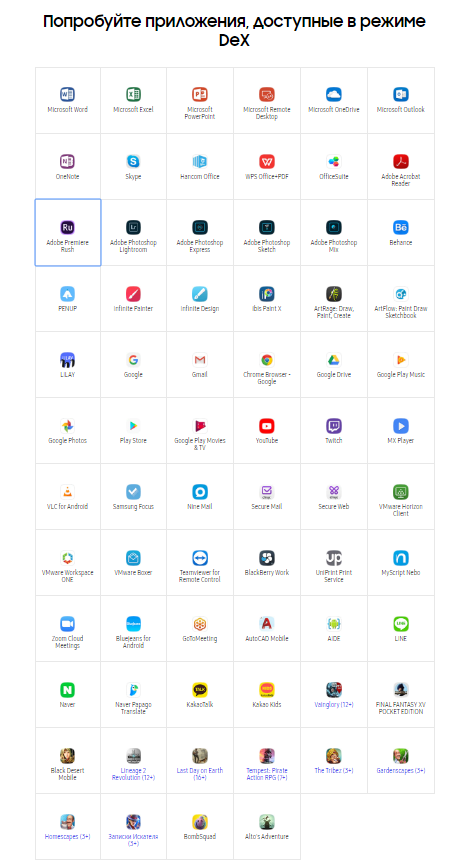Image resolution: width=451 pixels, height=866 pixels.
Task: Click the Adobe Photoshop Lightroom icon
Action: tap(133, 228)
